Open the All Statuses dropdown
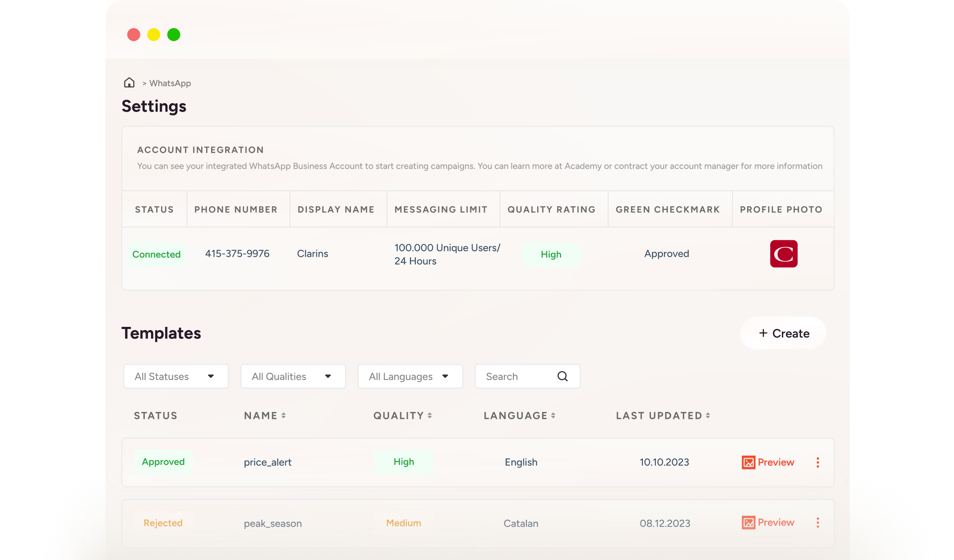Image resolution: width=954 pixels, height=560 pixels. (176, 376)
